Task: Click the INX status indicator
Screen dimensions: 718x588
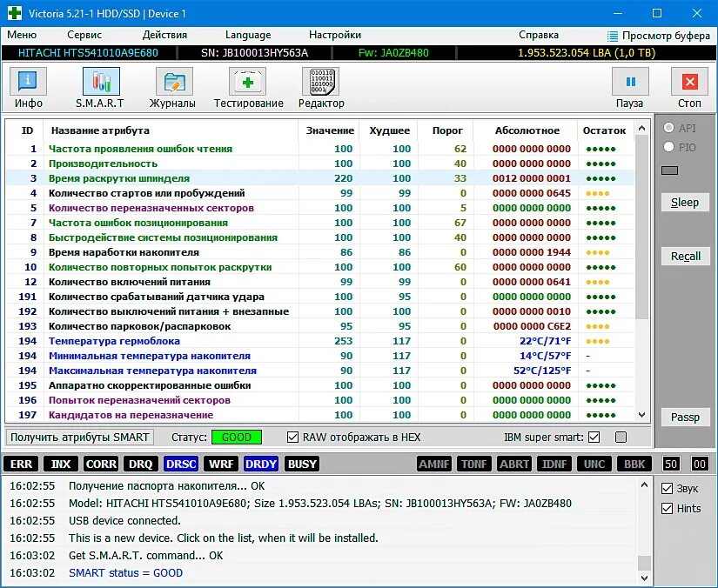Action: (61, 464)
